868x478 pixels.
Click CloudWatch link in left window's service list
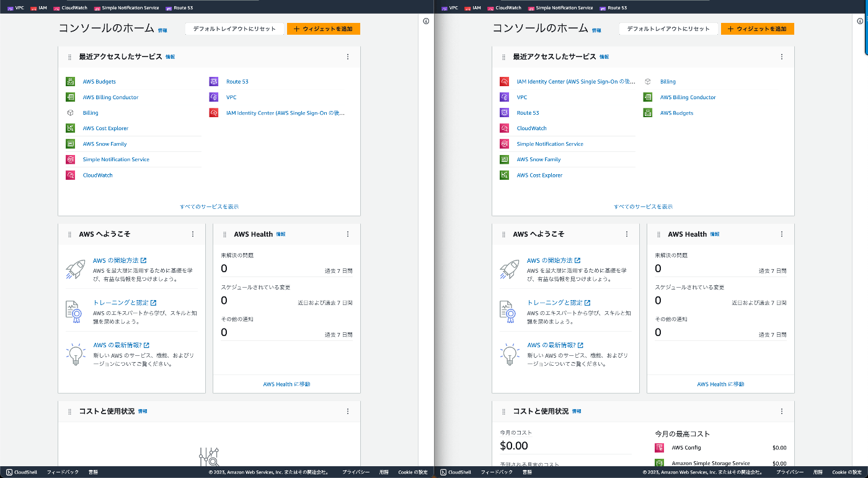click(98, 175)
